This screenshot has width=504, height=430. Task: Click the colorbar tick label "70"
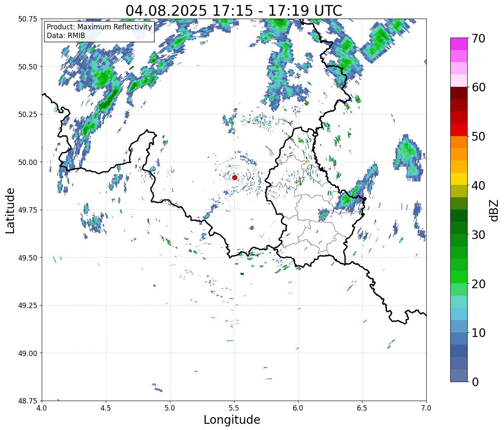pos(478,38)
